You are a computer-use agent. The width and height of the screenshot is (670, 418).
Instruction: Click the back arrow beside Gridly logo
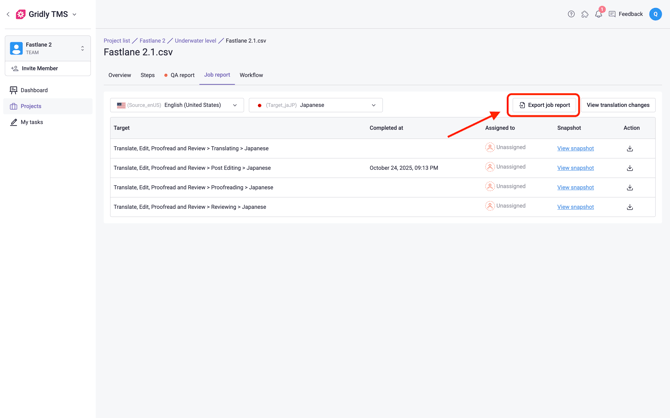click(x=8, y=14)
